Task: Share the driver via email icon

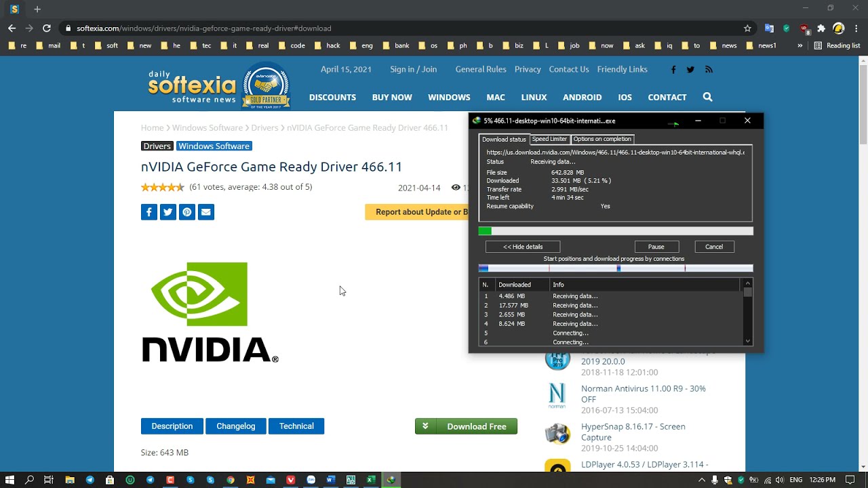Action: [206, 212]
